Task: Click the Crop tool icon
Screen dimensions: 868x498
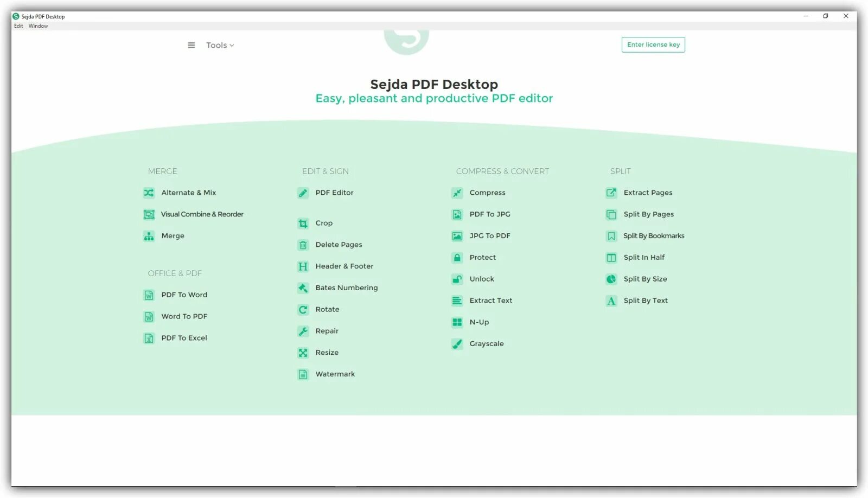Action: click(303, 224)
